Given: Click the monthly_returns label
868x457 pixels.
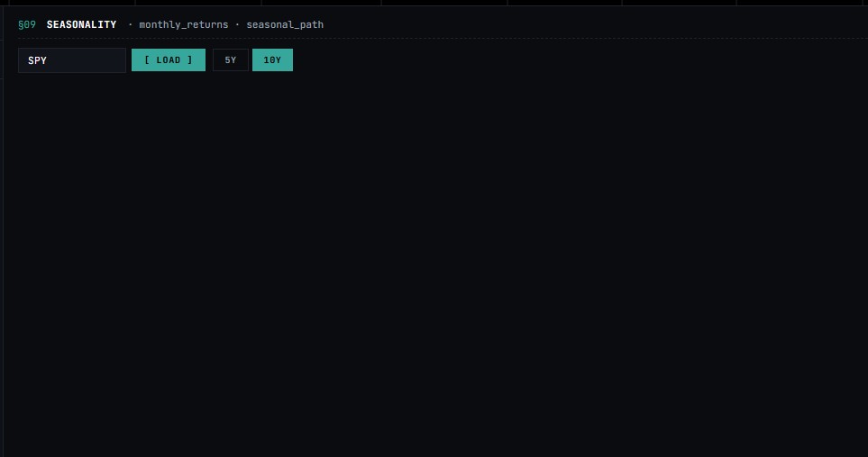Looking at the screenshot, I should click(184, 24).
